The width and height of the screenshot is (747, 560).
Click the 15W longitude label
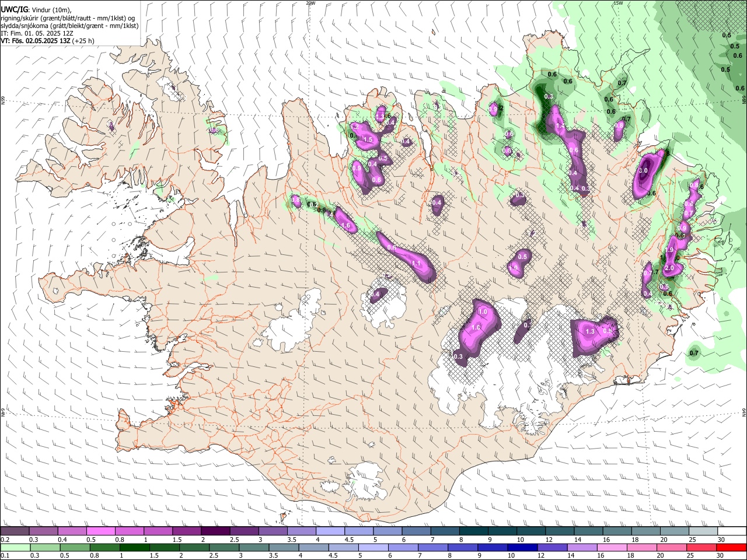click(618, 3)
